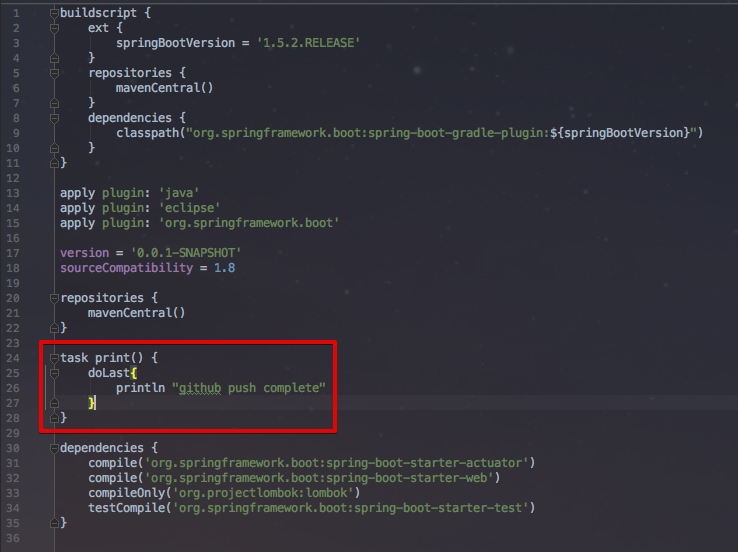This screenshot has height=552, width=738.
Task: Click spring-boot-starter-test dependency string
Action: 350,508
